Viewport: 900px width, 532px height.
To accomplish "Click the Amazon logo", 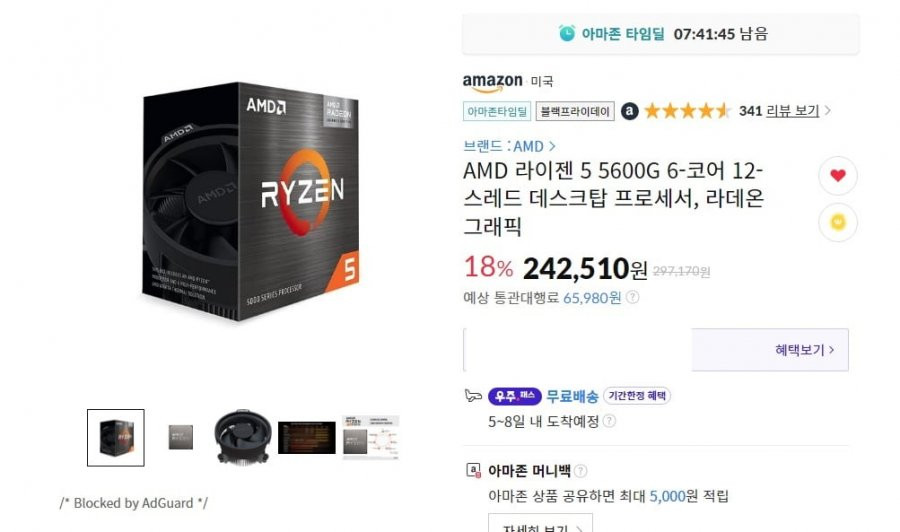I will [x=492, y=82].
